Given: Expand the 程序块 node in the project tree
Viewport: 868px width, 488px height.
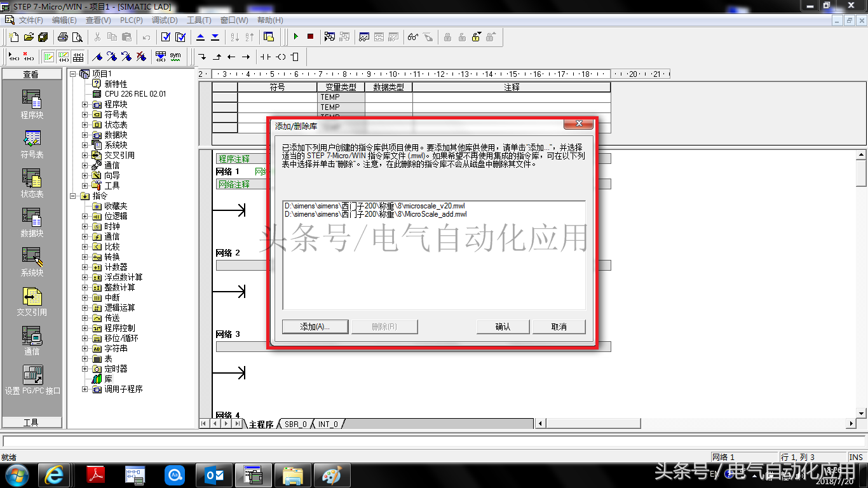Looking at the screenshot, I should (85, 104).
